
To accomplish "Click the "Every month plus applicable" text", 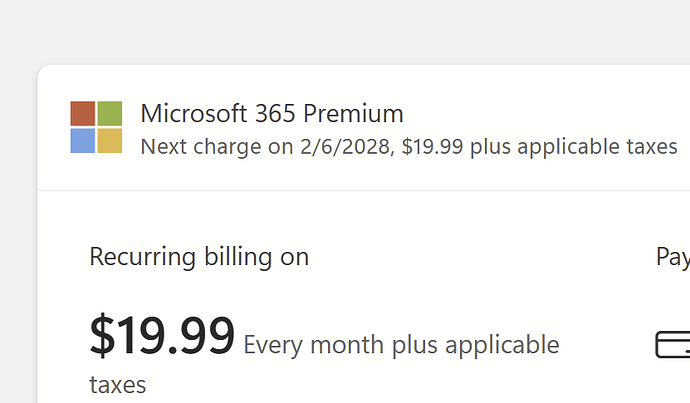I will tap(401, 346).
